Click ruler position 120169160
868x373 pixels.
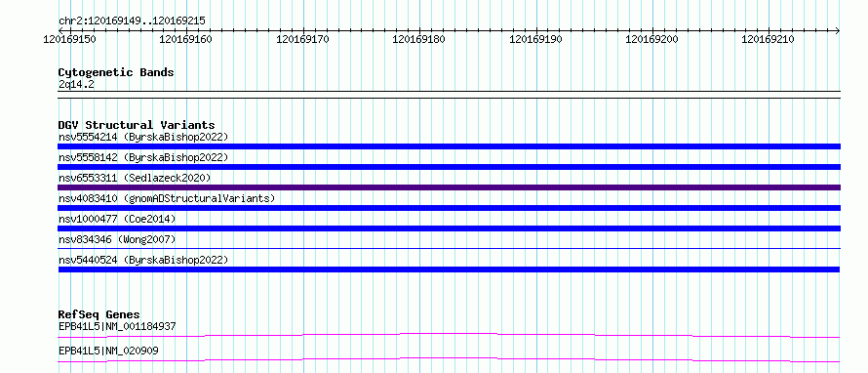(185, 39)
